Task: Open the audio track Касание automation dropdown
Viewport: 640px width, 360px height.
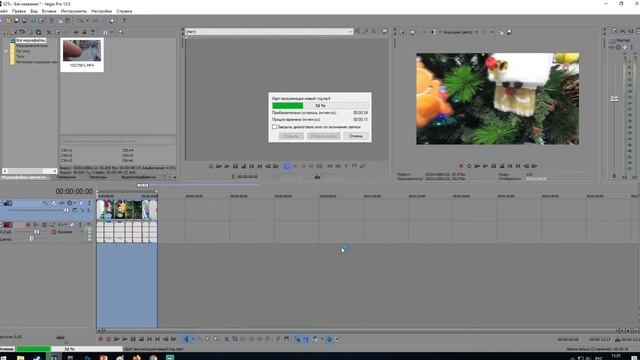Action: [x=82, y=232]
